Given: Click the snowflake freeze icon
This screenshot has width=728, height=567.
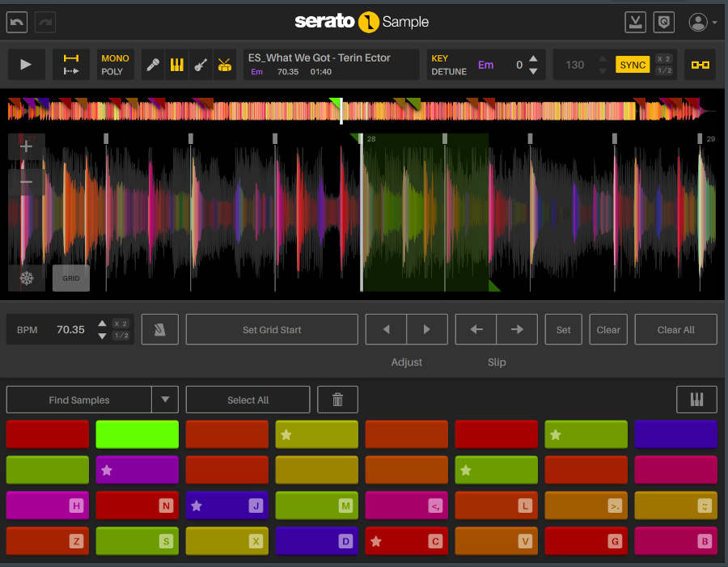Looking at the screenshot, I should point(27,278).
